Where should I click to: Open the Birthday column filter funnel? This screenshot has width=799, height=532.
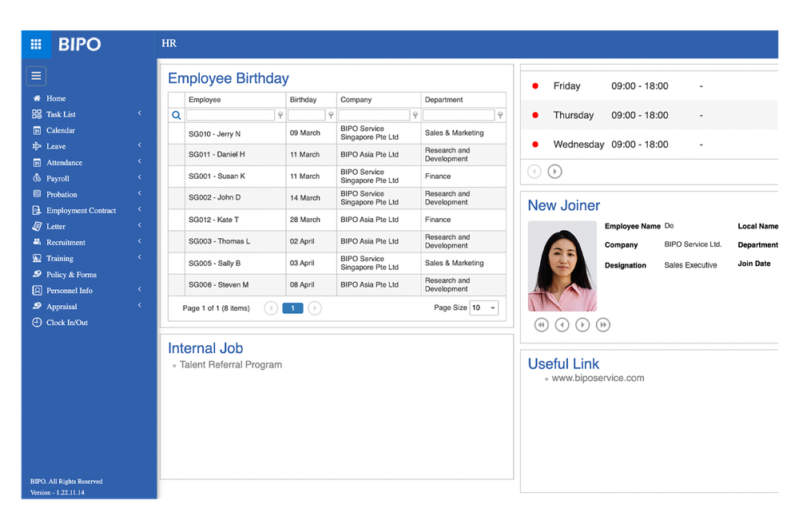(332, 116)
